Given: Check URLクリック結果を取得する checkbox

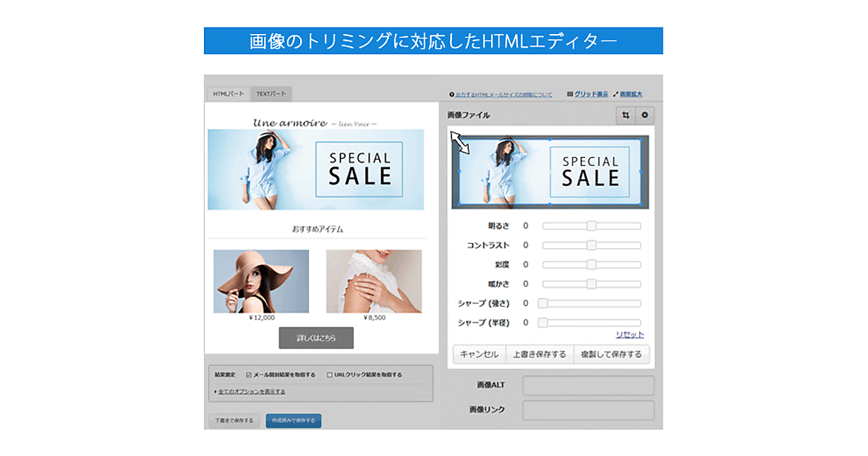Looking at the screenshot, I should coord(329,375).
